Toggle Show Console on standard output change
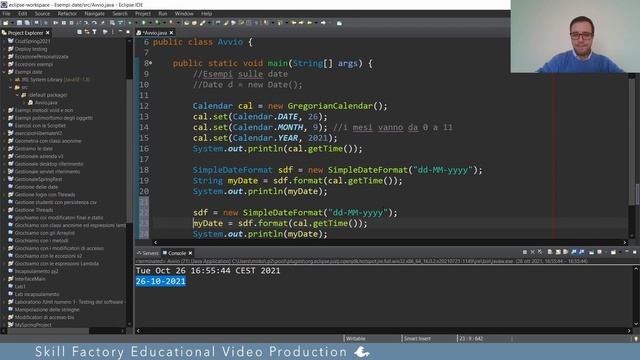 tap(573, 252)
